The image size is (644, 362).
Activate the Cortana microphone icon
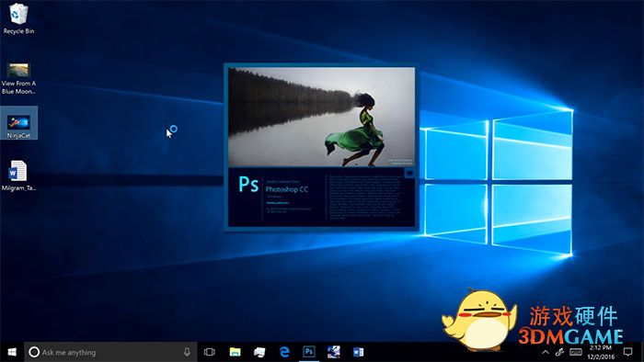[187, 352]
